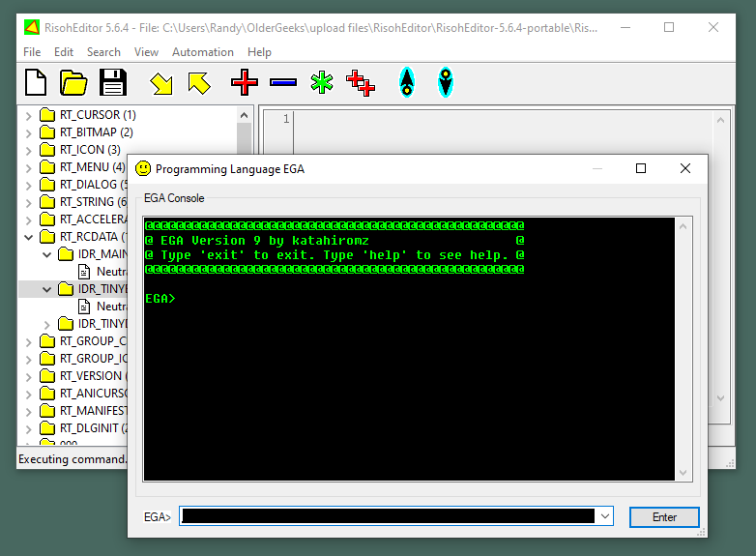
Task: Click the red plus add icon
Action: (245, 82)
